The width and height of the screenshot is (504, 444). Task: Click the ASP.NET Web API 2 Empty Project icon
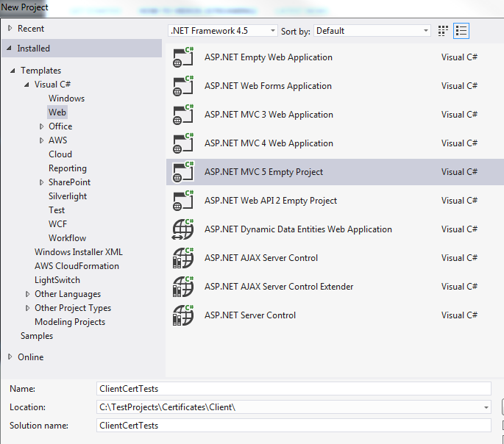[x=183, y=201]
